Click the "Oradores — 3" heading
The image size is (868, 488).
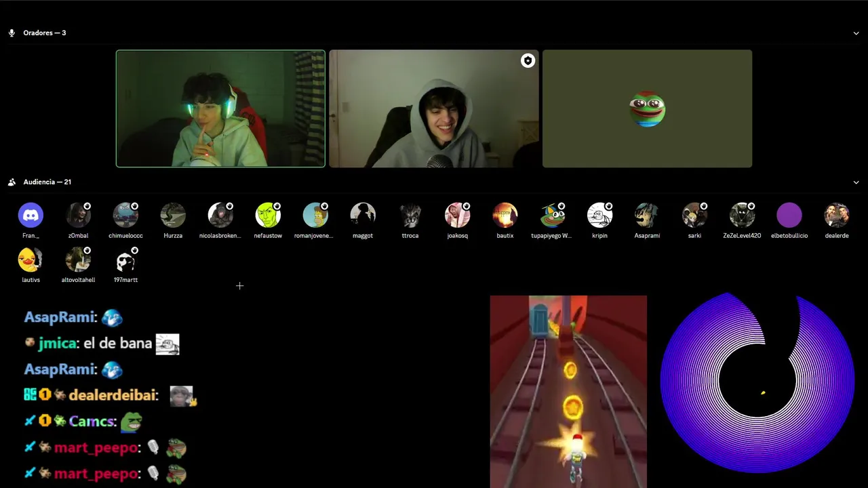45,33
